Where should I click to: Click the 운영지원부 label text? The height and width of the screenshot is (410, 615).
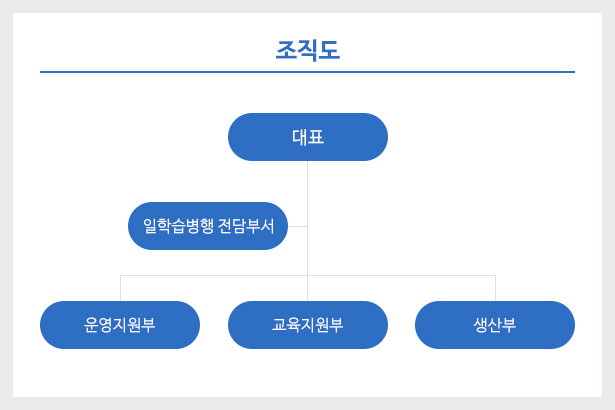click(120, 325)
